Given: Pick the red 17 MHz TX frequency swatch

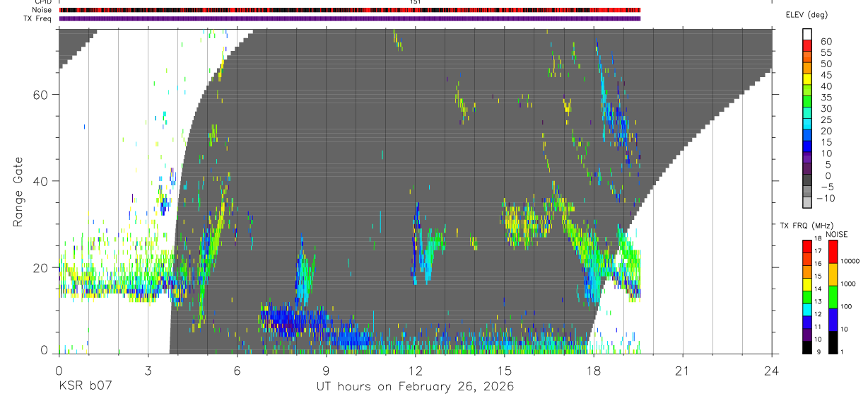Looking at the screenshot, I should coord(807,247).
